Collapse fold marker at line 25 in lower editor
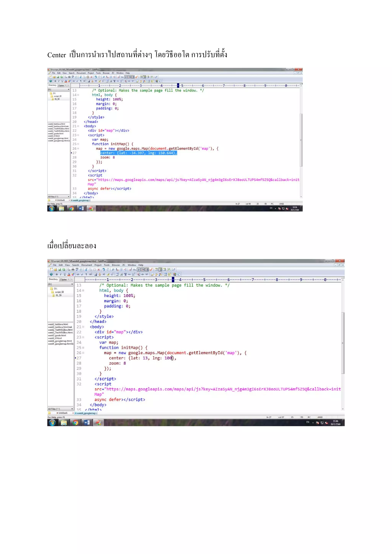This screenshot has height=554, width=392. [83, 348]
